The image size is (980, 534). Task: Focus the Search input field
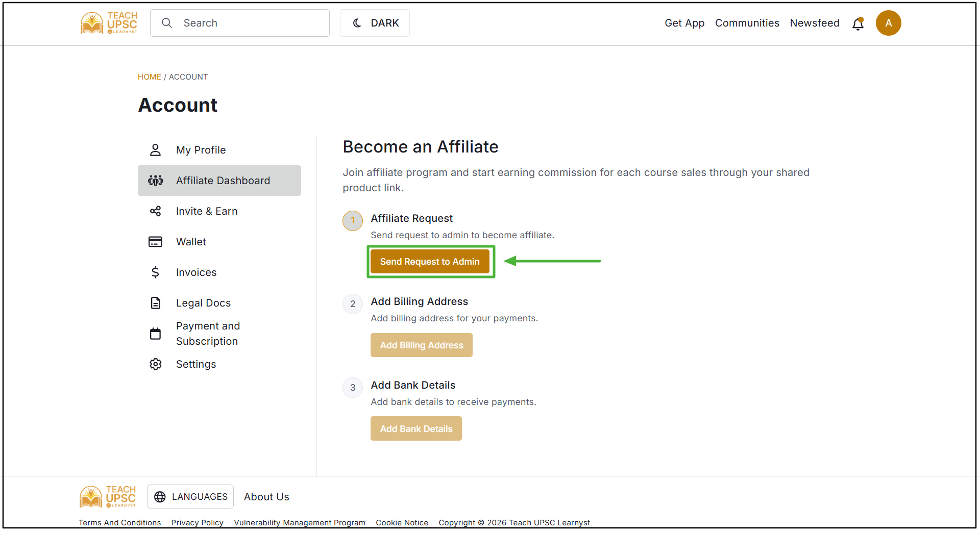click(x=240, y=23)
